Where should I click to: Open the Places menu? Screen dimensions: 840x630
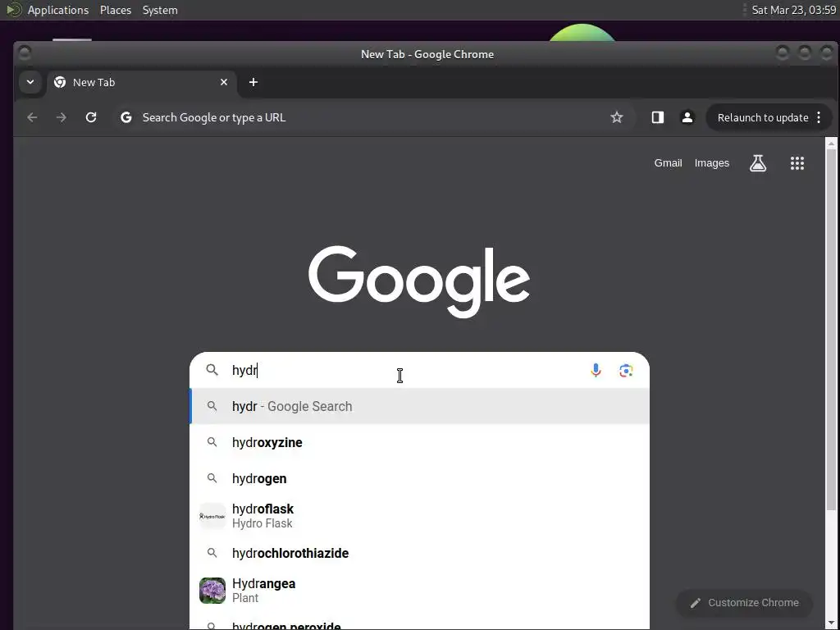tap(116, 10)
